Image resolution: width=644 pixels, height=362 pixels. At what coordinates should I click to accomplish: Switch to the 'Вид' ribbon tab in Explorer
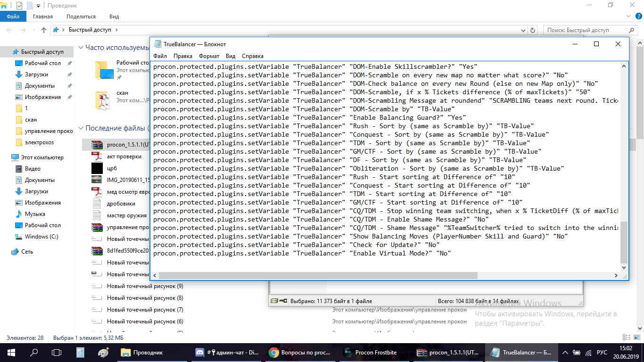click(114, 16)
